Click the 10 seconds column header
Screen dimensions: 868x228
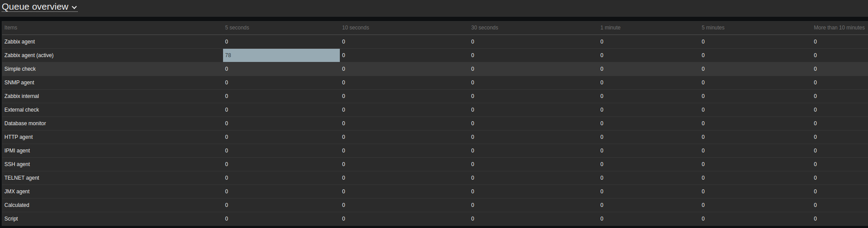(356, 28)
